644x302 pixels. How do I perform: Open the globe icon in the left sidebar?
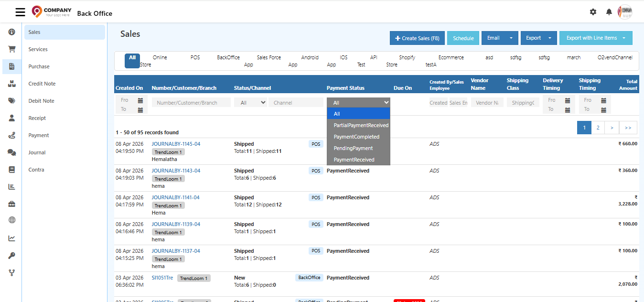click(11, 220)
